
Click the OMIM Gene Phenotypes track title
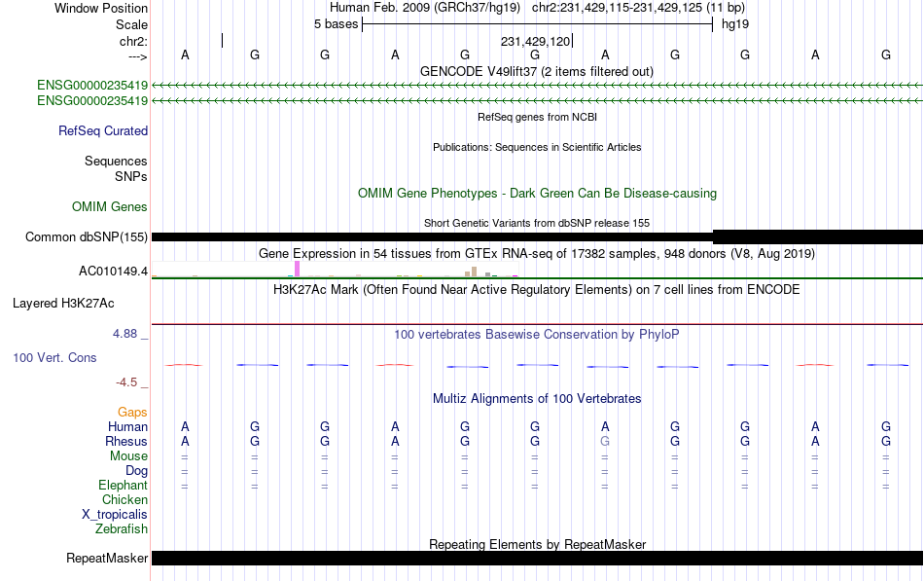pos(537,194)
